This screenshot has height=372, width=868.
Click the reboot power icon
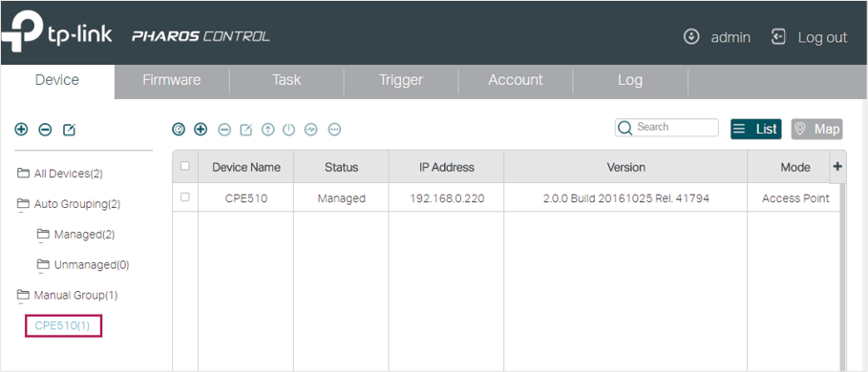289,130
